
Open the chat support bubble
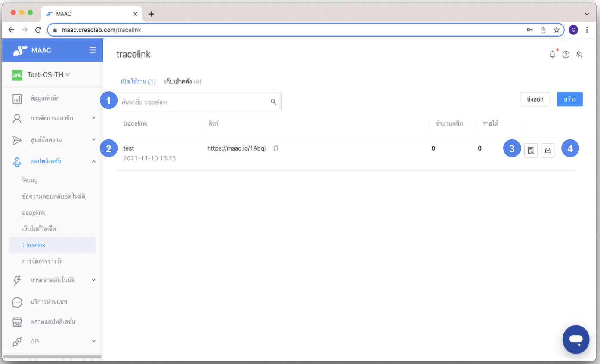(x=576, y=339)
